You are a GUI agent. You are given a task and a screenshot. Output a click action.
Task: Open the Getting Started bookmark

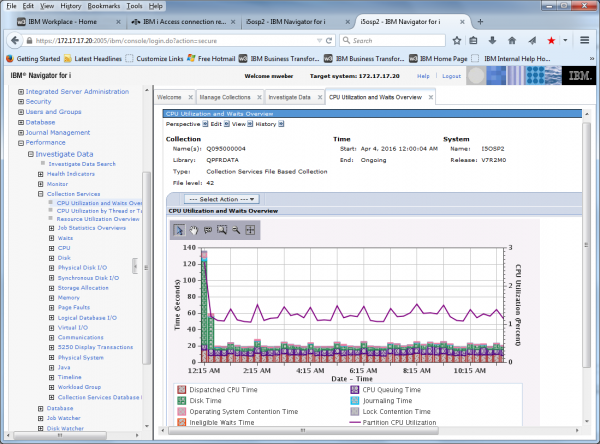click(34, 59)
